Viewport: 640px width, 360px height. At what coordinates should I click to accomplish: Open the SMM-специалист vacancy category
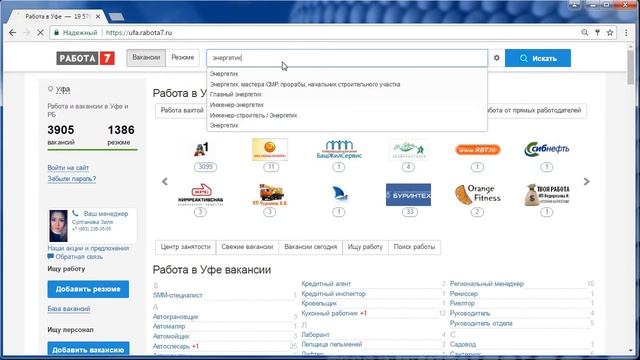click(178, 295)
